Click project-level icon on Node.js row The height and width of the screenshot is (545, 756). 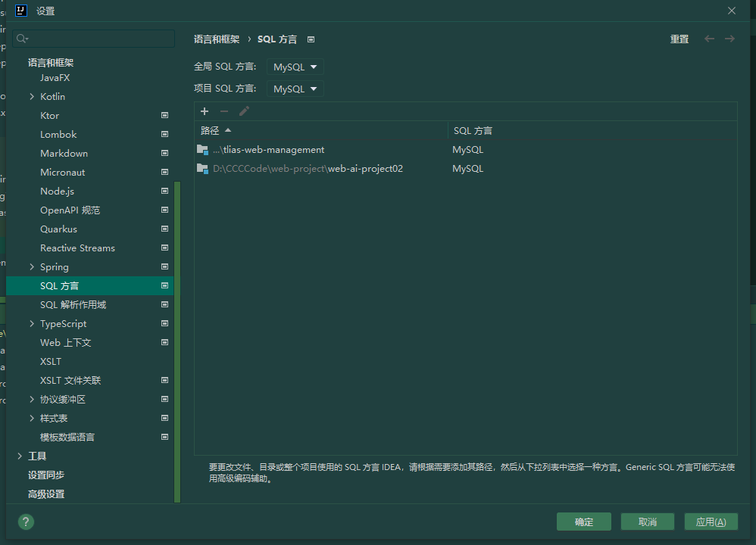click(164, 191)
